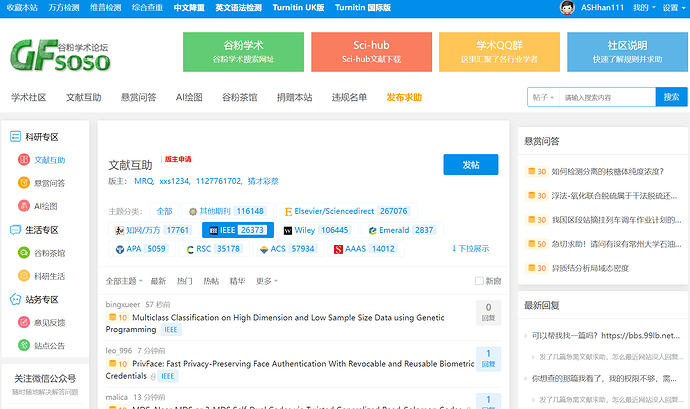Open the 文献互助 nav tab
Viewport: 690px width, 409px height.
click(84, 97)
